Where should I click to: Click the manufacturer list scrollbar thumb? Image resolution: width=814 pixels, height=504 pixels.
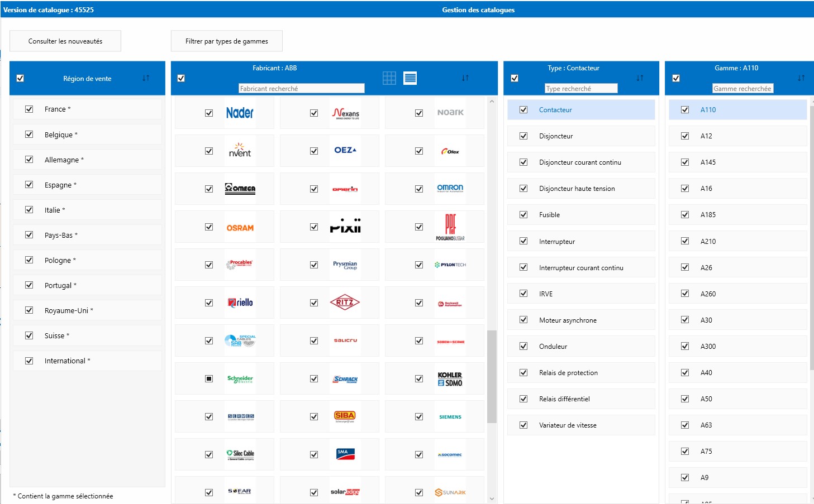pyautogui.click(x=492, y=377)
